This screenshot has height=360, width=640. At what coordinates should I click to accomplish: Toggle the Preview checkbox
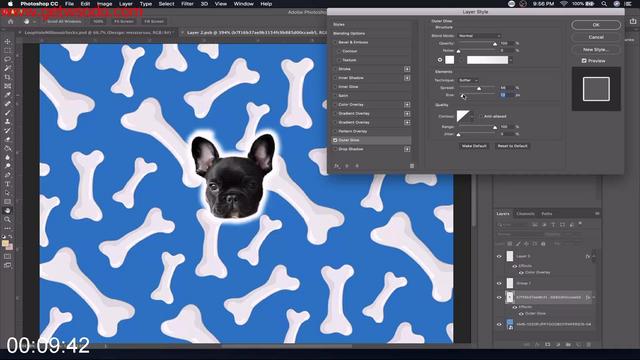click(584, 60)
